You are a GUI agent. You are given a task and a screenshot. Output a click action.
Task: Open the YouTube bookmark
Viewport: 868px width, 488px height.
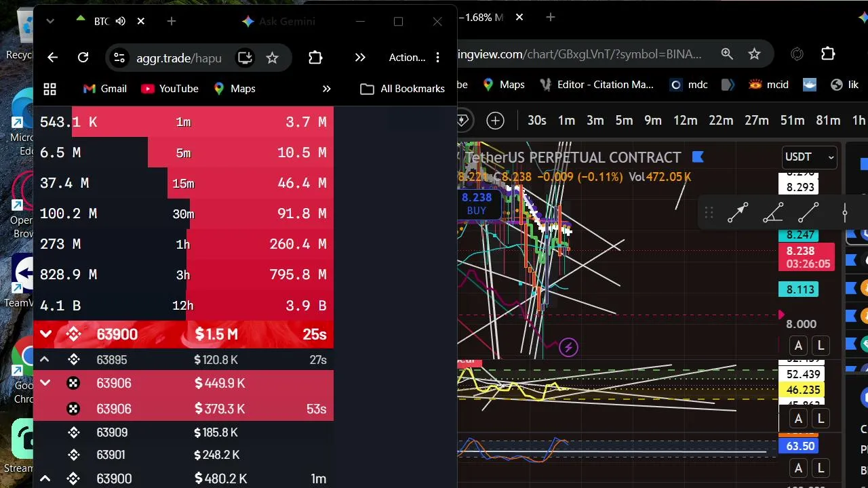click(x=170, y=89)
